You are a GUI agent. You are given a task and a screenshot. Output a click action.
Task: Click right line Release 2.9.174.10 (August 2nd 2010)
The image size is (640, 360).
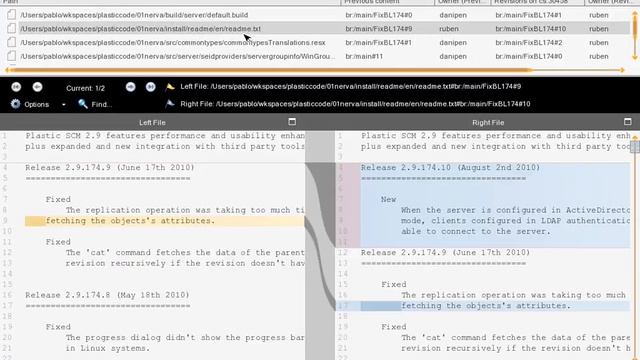[450, 168]
